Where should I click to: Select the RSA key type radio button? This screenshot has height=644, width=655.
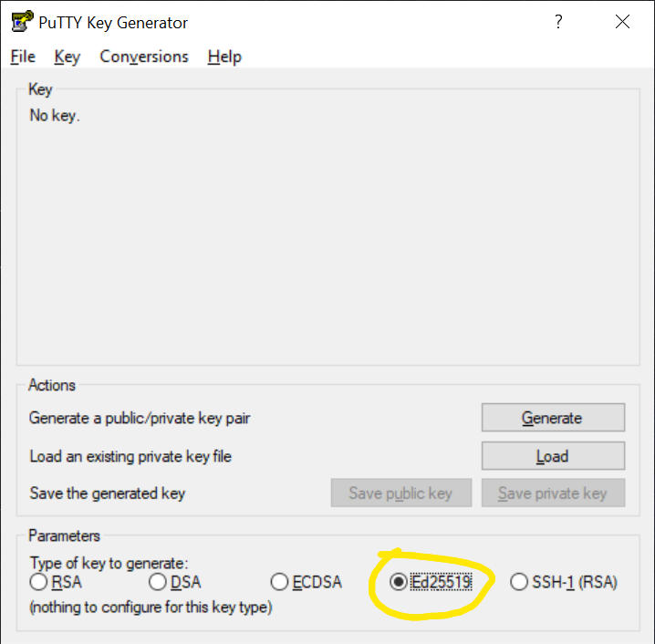39,582
